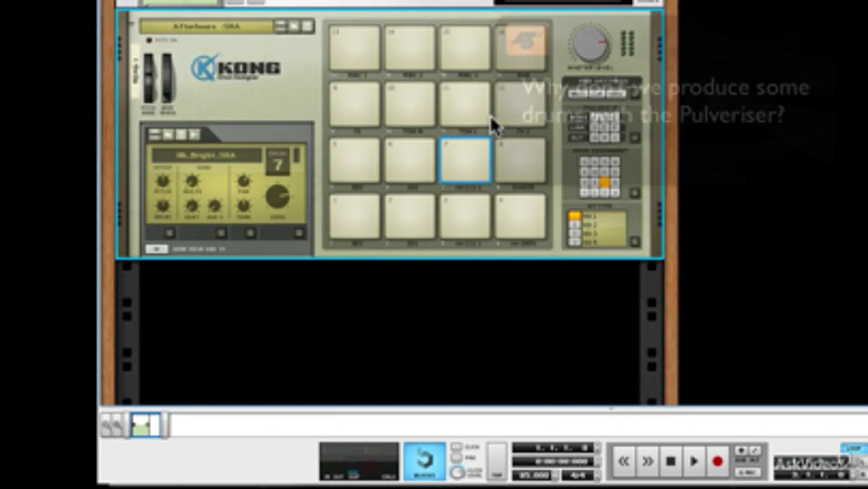Toggle the second slot button under drum module

(221, 233)
